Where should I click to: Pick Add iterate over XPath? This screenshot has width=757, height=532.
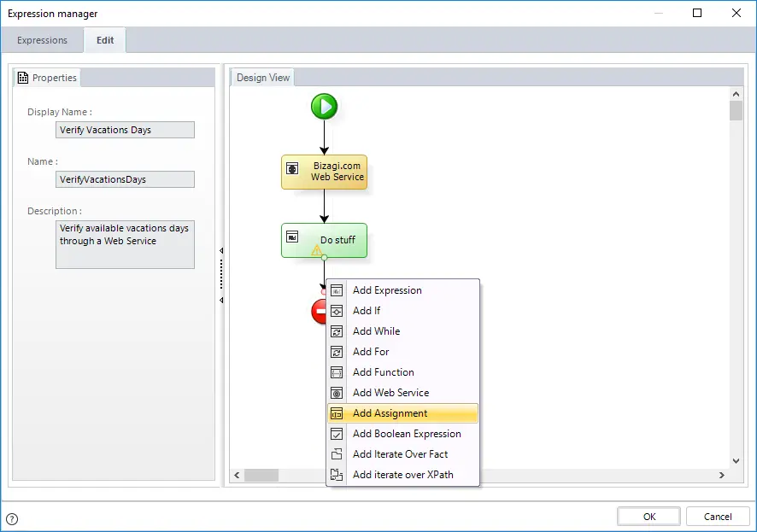[402, 475]
